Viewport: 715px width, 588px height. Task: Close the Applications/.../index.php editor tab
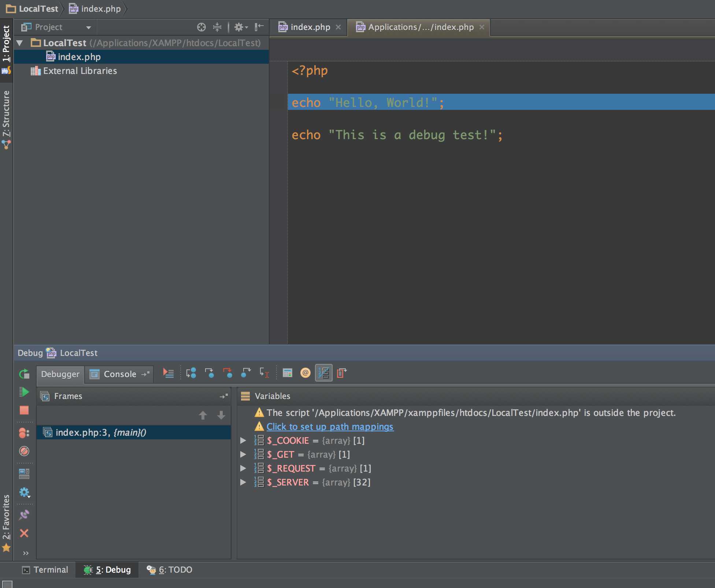(x=482, y=27)
